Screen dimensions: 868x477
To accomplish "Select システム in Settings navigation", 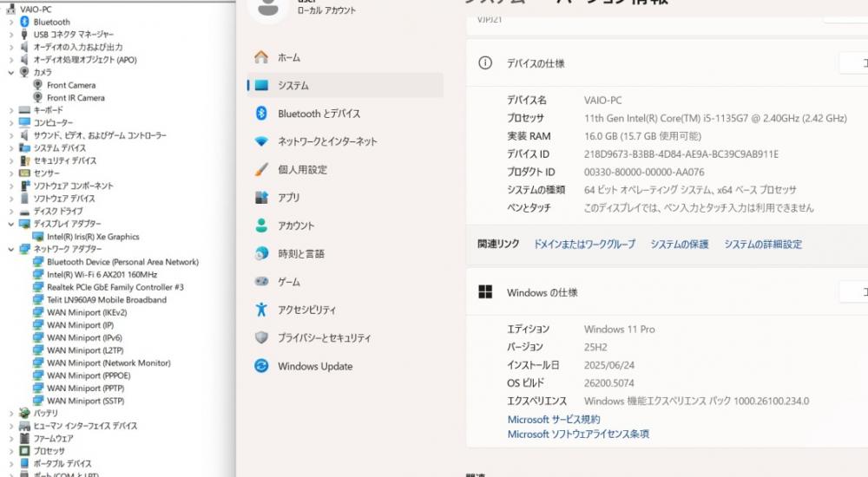I will pos(345,85).
